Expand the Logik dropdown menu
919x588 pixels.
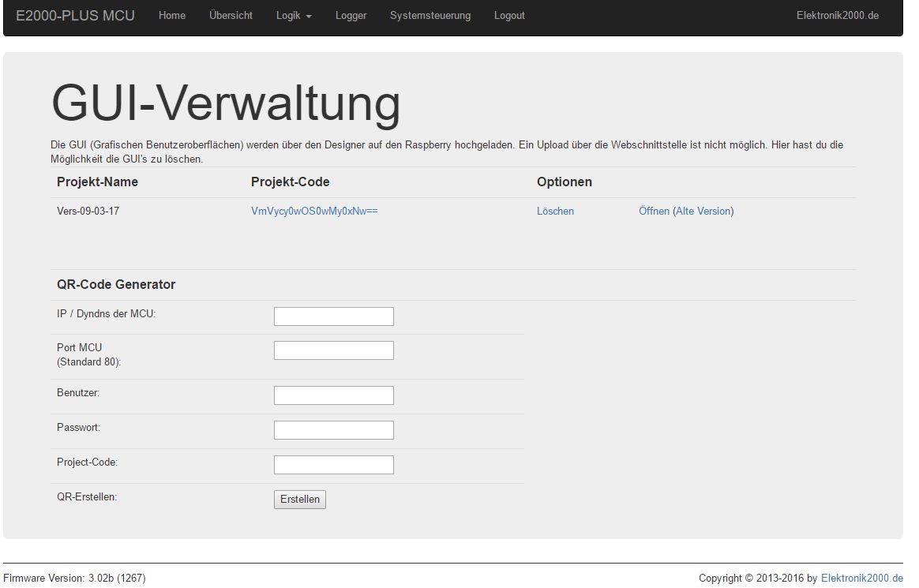point(294,16)
